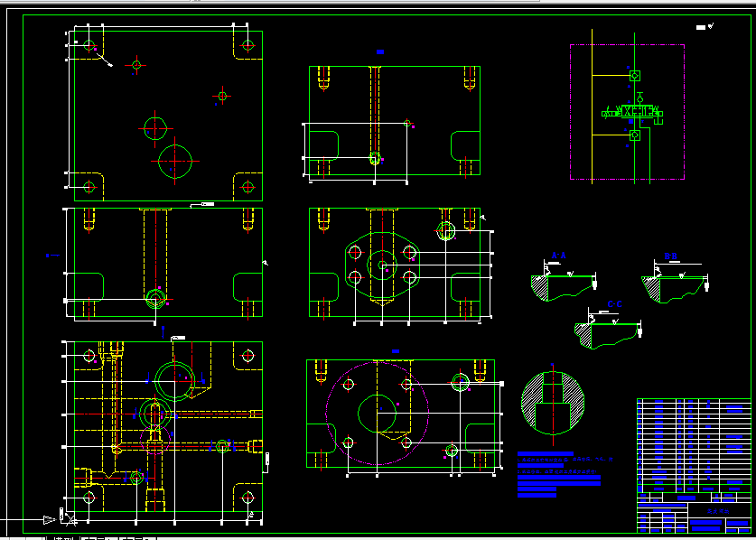Viewport: 756px width, 540px height.
Task: Select the hatched B-B section view
Action: pyautogui.click(x=675, y=289)
